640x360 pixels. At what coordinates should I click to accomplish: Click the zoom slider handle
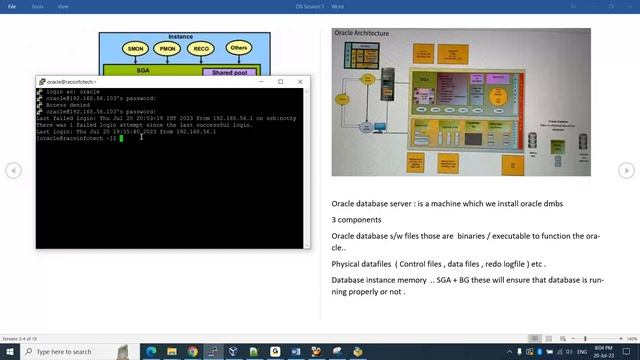click(585, 338)
